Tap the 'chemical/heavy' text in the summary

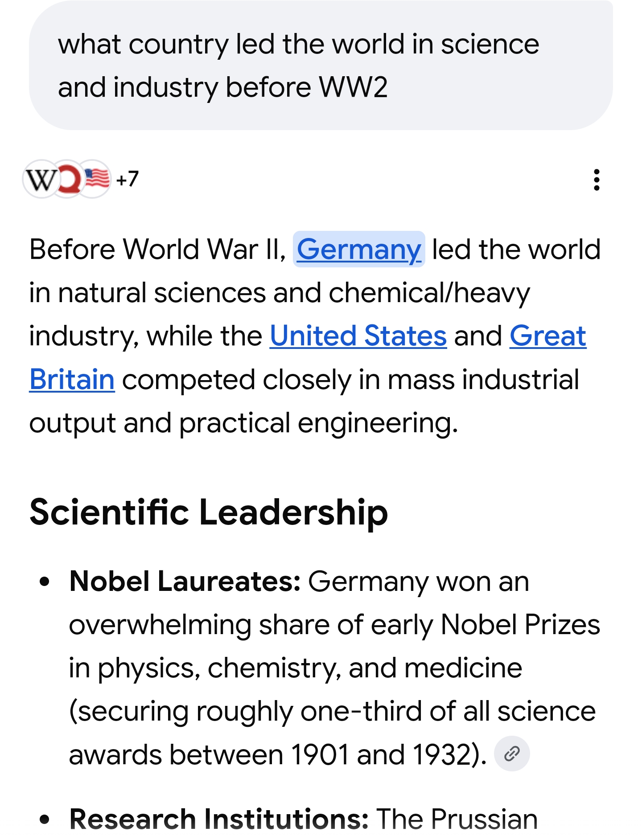coord(429,293)
